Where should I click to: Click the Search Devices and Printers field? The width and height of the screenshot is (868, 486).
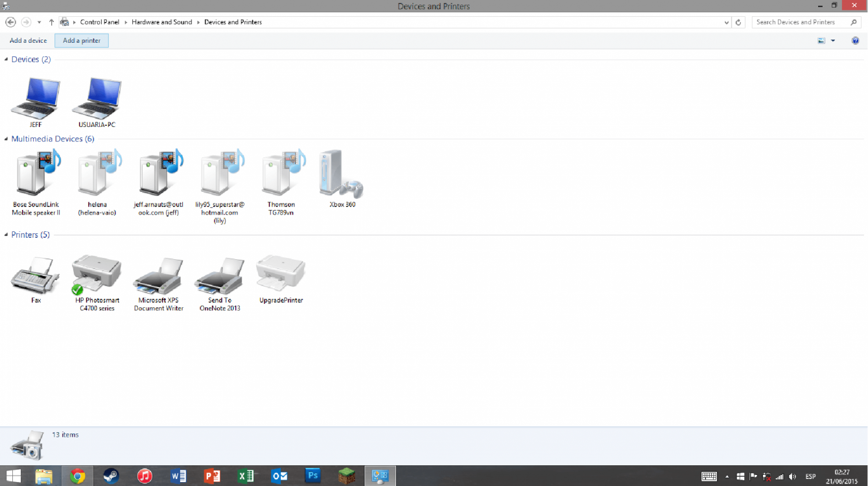coord(801,22)
